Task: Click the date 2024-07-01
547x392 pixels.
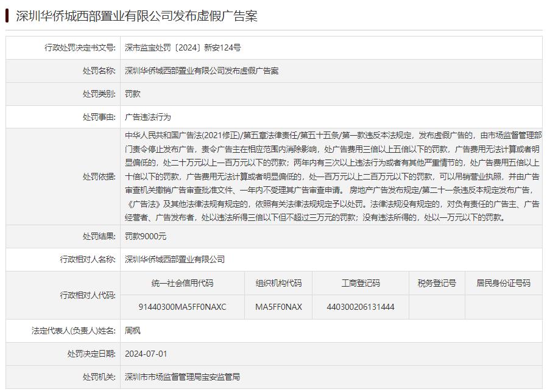Action: click(x=146, y=354)
